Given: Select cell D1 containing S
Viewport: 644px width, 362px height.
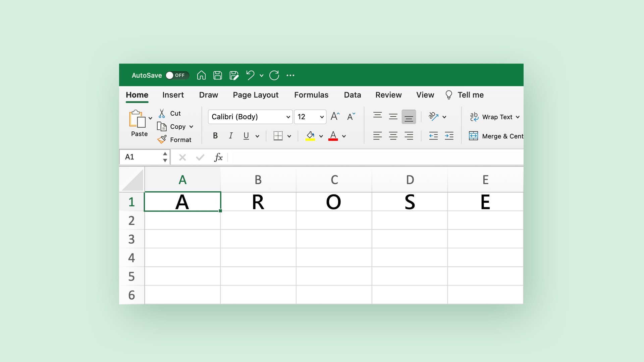Looking at the screenshot, I should (410, 202).
